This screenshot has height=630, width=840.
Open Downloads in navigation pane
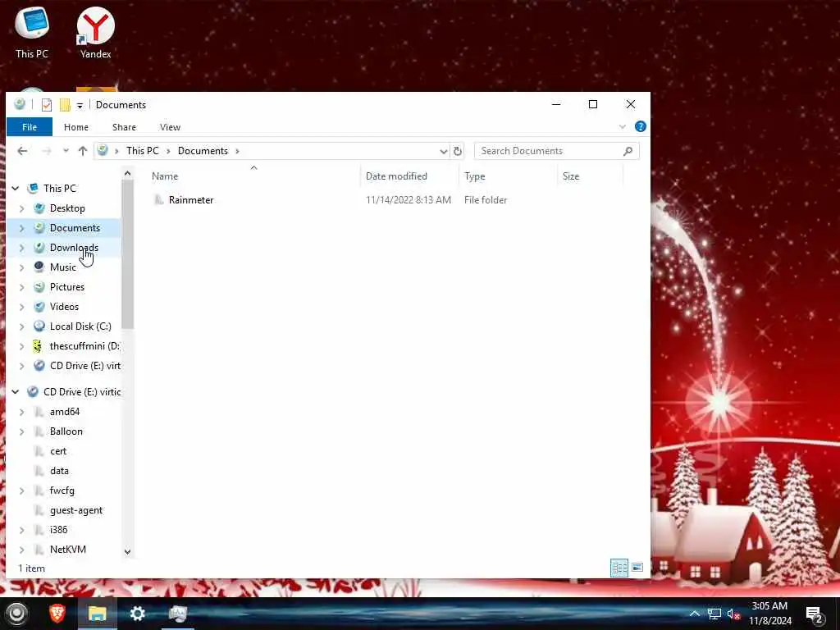pyautogui.click(x=74, y=248)
